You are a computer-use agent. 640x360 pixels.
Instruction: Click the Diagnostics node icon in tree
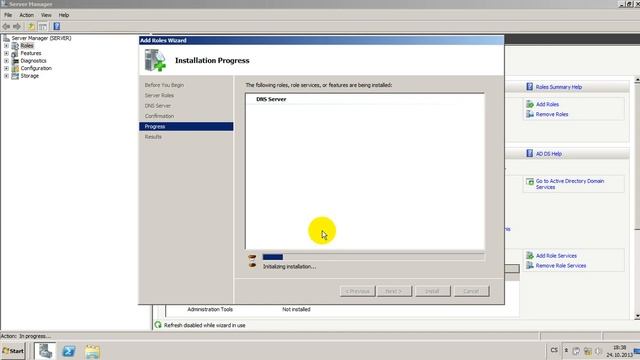(x=15, y=61)
